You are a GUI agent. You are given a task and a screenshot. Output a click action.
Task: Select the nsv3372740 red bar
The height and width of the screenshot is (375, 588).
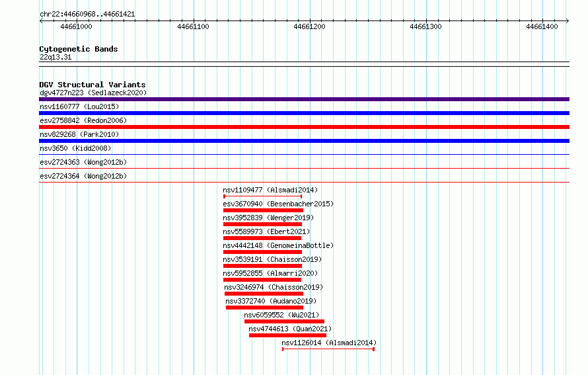(264, 308)
